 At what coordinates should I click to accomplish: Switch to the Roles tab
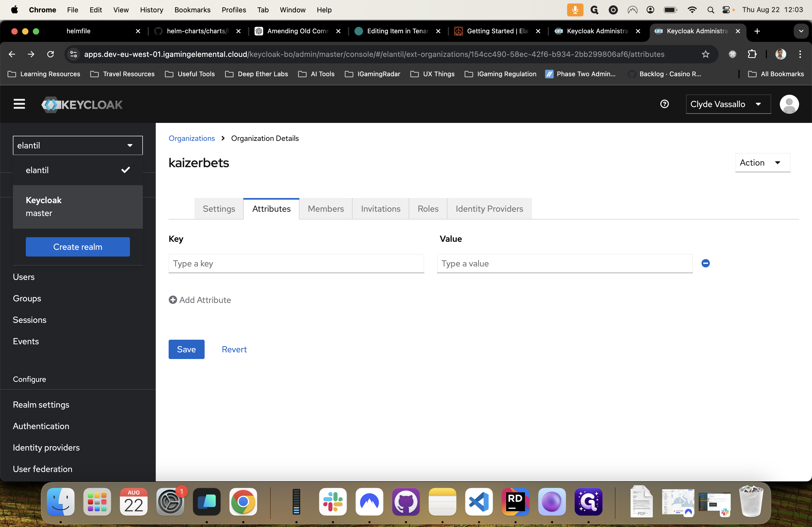[428, 208]
